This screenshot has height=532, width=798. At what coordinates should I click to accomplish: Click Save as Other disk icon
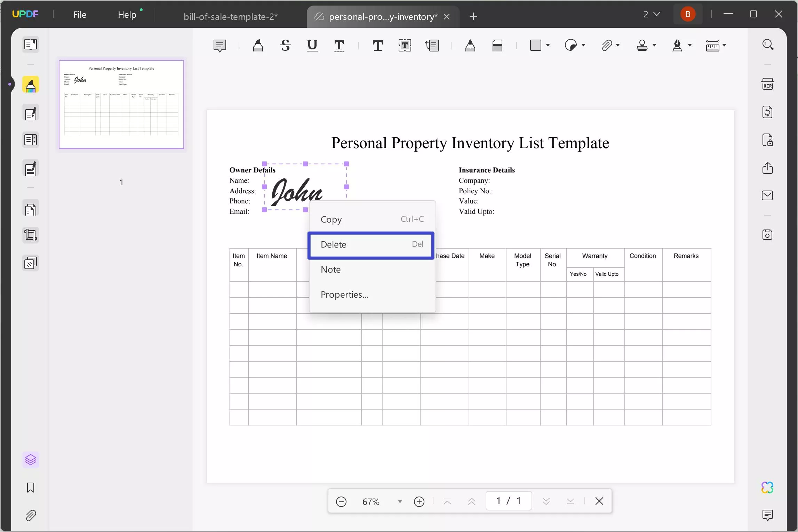tap(768, 235)
